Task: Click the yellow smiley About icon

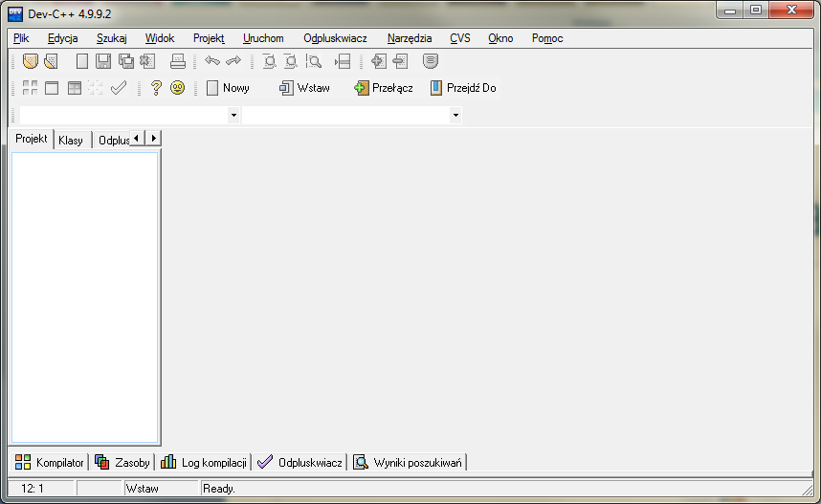Action: pyautogui.click(x=177, y=87)
